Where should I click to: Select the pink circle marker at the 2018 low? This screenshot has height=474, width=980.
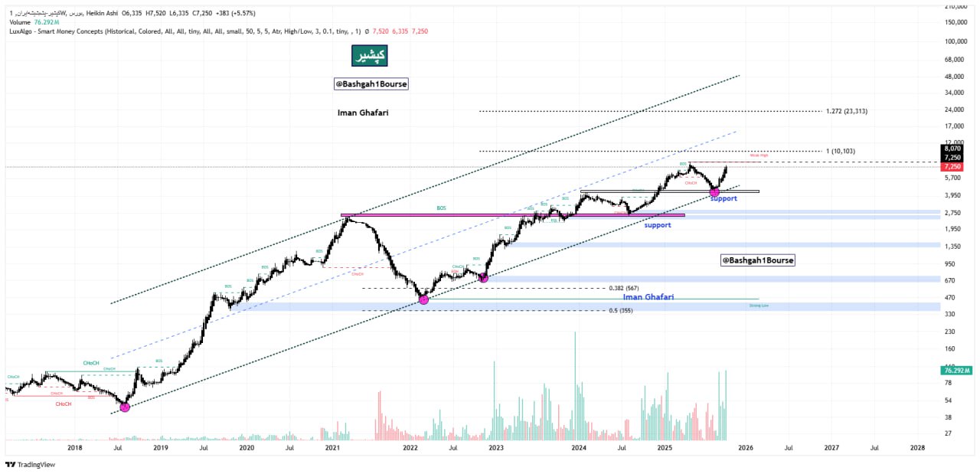tap(125, 407)
